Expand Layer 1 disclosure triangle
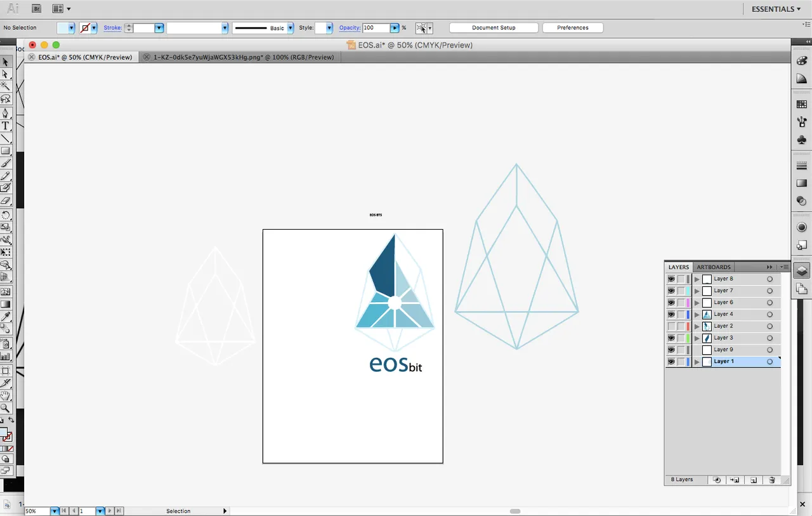 (697, 362)
